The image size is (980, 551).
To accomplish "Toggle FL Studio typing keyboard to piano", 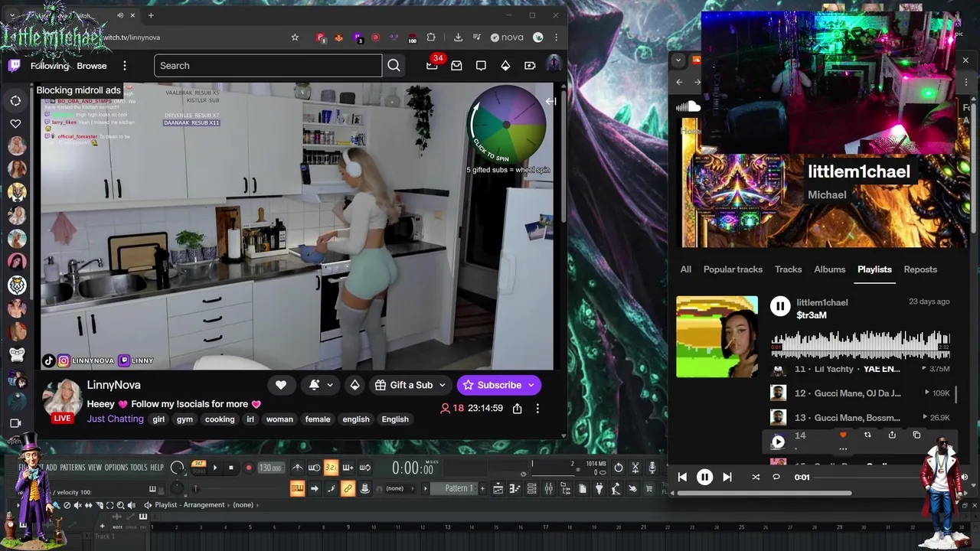I will (x=297, y=488).
